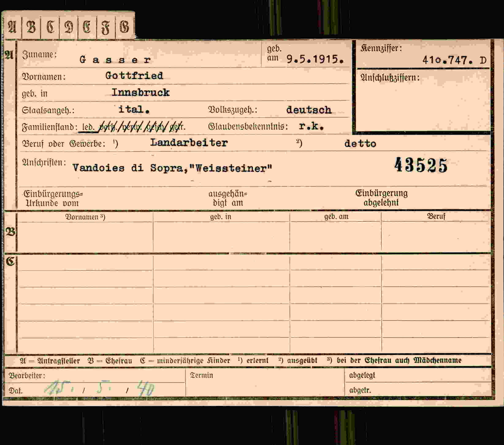Click the 'abgetr.' label
This screenshot has width=504, height=445.
tap(360, 390)
